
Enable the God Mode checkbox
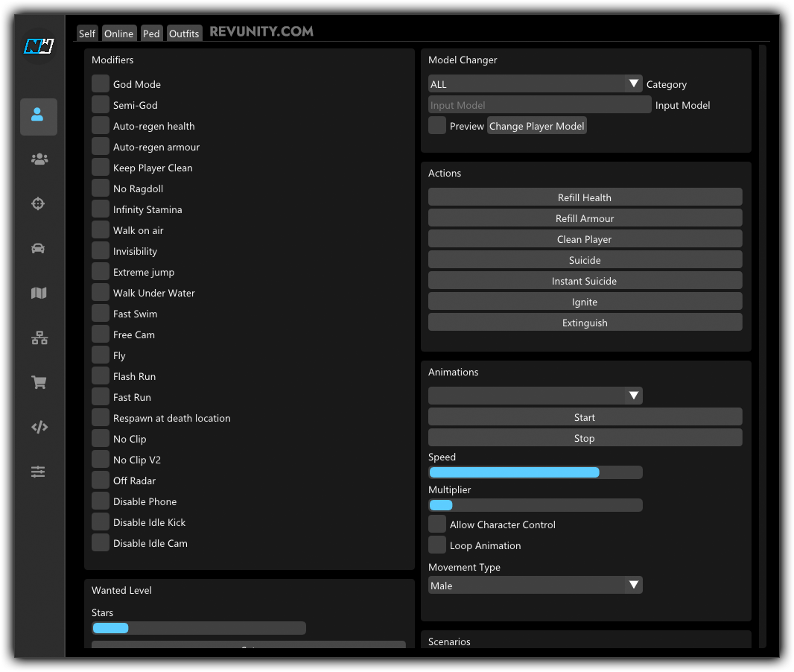coord(101,84)
